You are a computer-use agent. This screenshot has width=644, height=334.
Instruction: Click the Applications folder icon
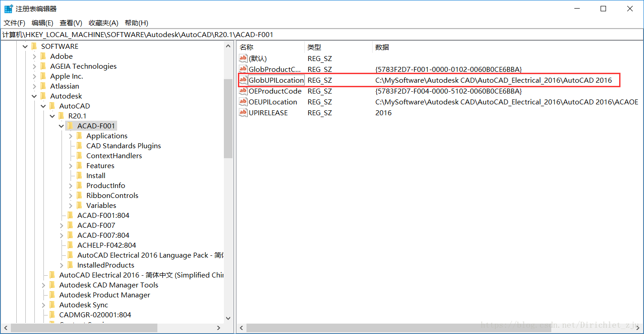pos(79,136)
